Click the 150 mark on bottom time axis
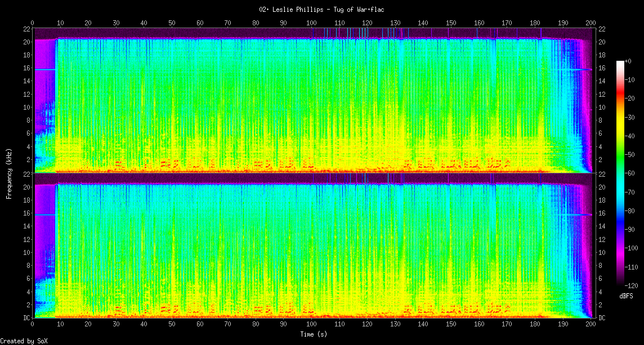644x345 pixels. [451, 325]
